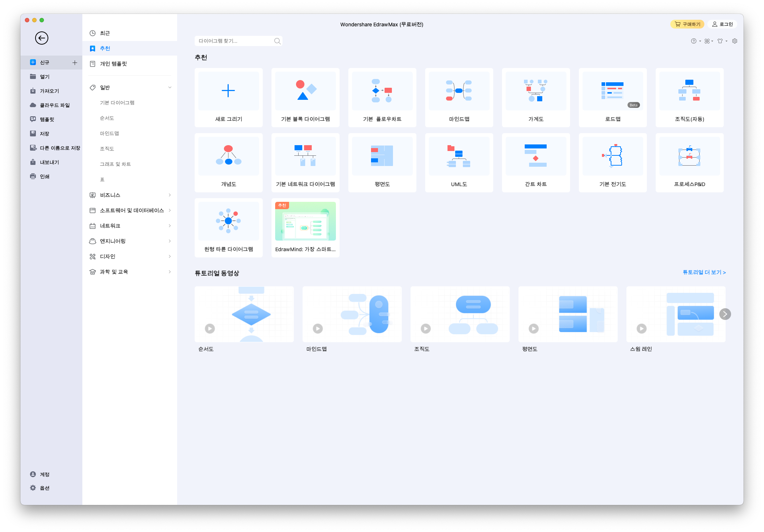This screenshot has height=532, width=764.
Task: Switch to the 최근 tab
Action: pos(105,33)
